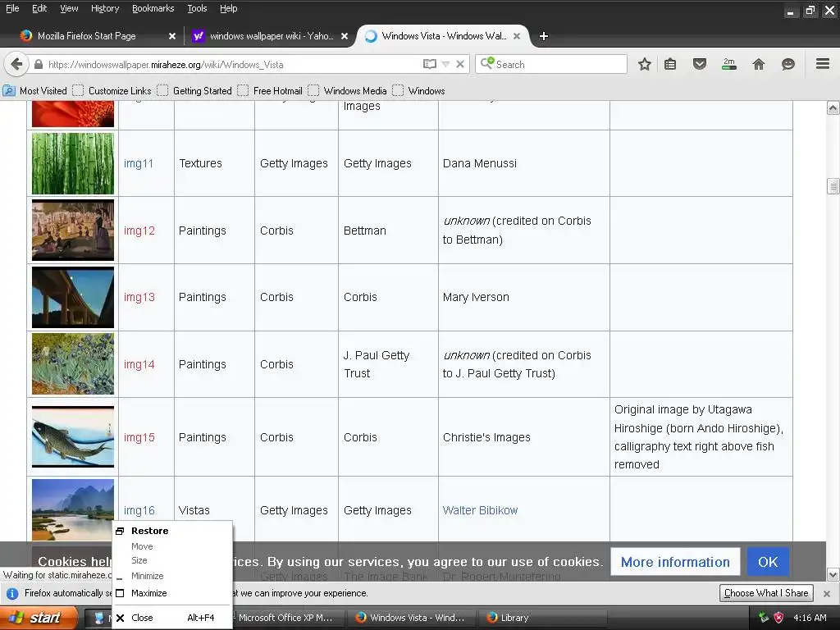Open Windows Media bookmark

pyautogui.click(x=347, y=90)
